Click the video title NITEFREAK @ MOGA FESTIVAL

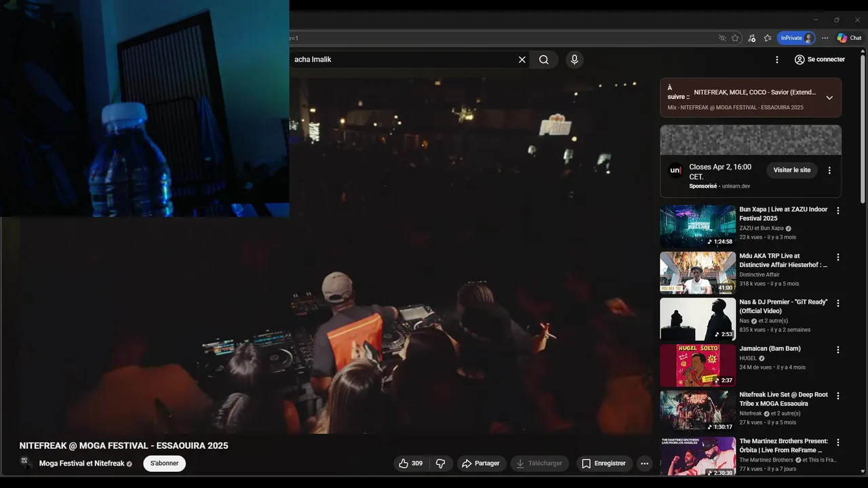(123, 445)
